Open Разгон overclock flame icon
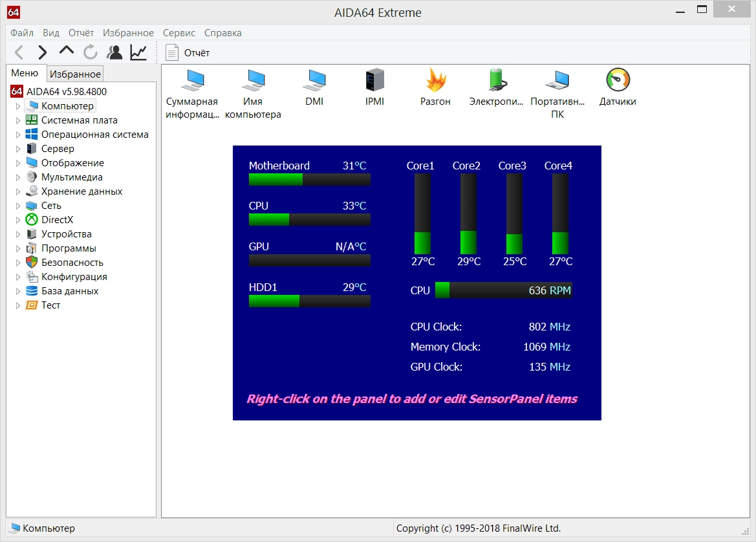The height and width of the screenshot is (542, 756). click(x=435, y=80)
